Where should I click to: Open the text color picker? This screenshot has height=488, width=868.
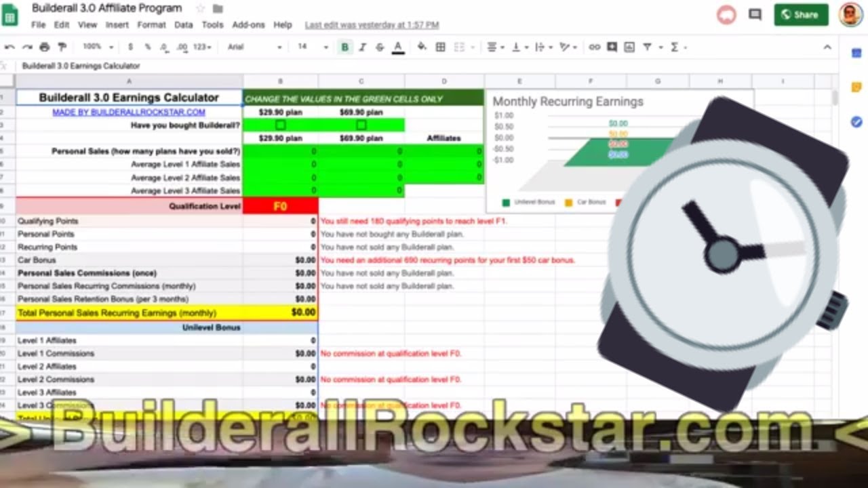[x=398, y=47]
